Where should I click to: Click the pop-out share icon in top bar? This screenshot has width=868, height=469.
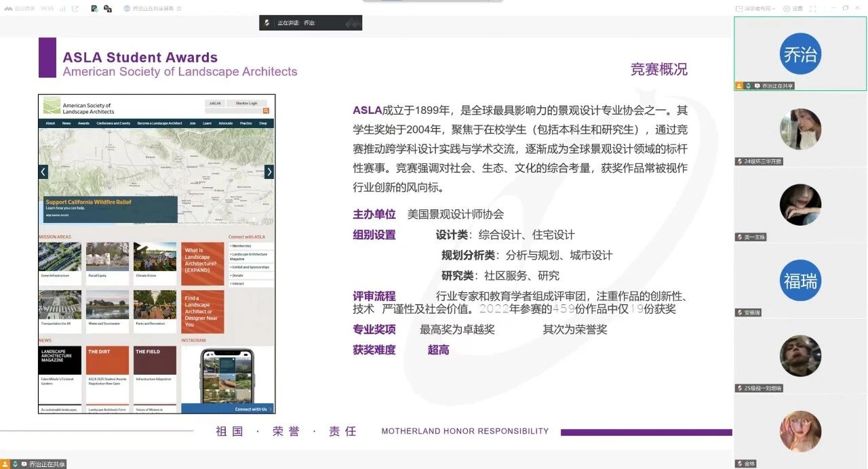tap(75, 9)
